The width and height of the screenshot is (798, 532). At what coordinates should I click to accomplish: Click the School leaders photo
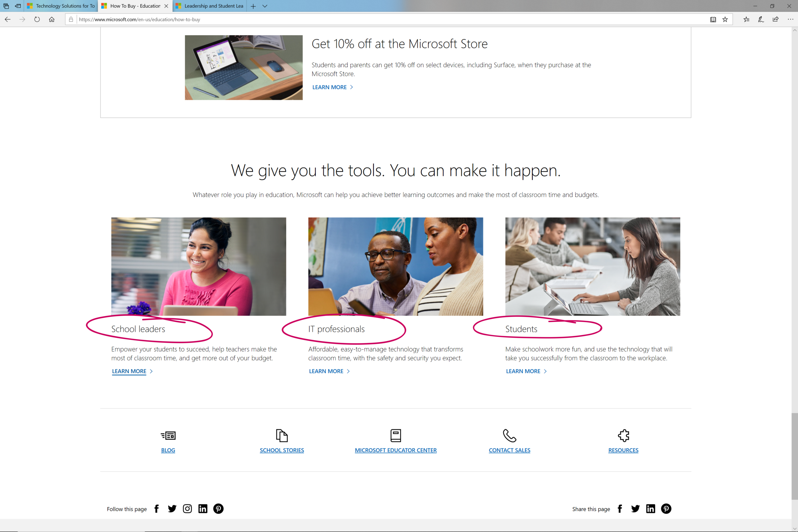[199, 266]
